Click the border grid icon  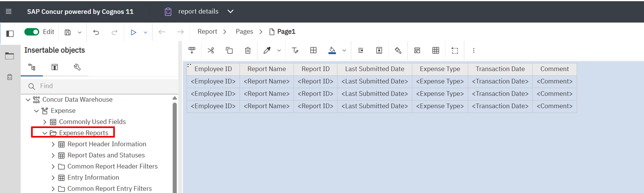click(x=313, y=50)
